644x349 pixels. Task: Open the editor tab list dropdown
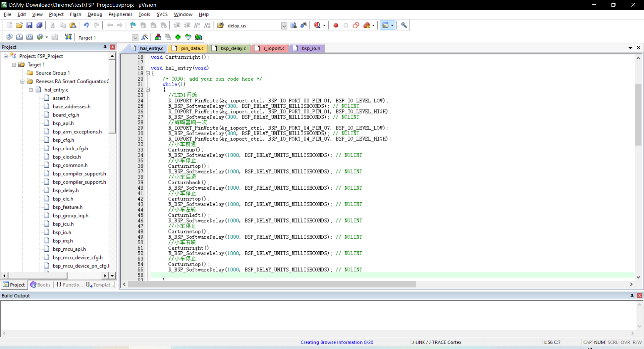tap(630, 48)
